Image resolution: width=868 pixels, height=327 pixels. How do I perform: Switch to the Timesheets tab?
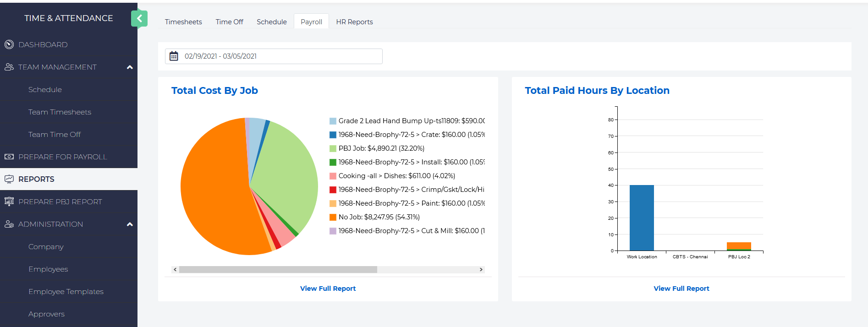pyautogui.click(x=183, y=22)
